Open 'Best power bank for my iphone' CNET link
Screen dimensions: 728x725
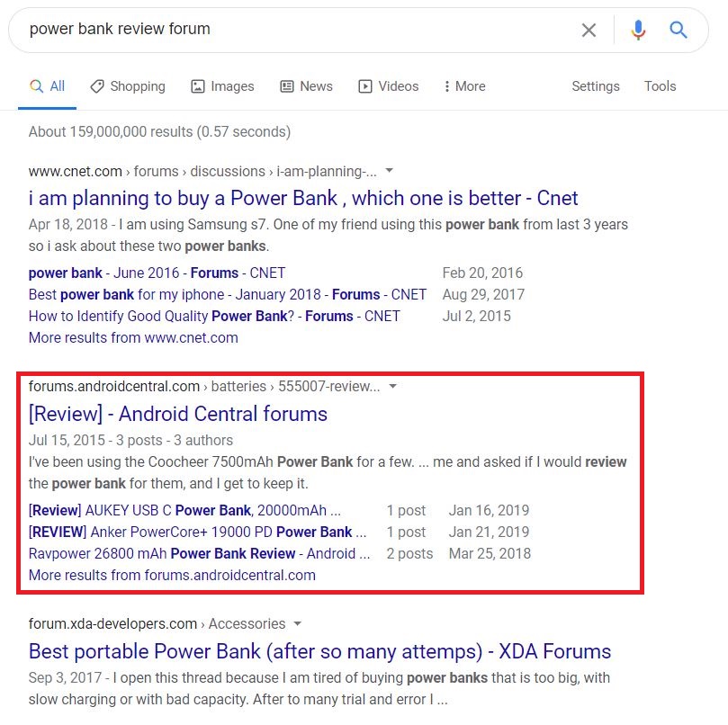228,295
